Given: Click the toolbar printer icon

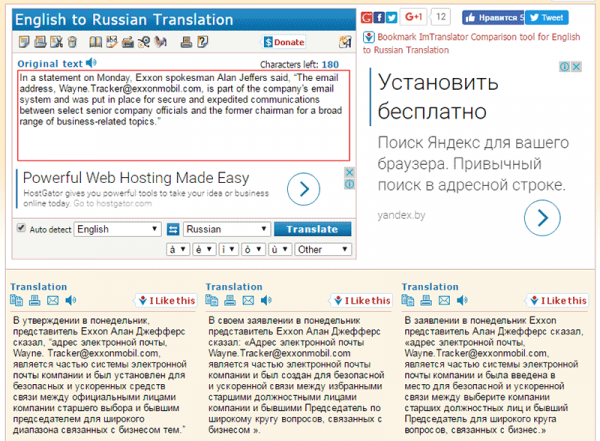Looking at the screenshot, I should pos(186,42).
